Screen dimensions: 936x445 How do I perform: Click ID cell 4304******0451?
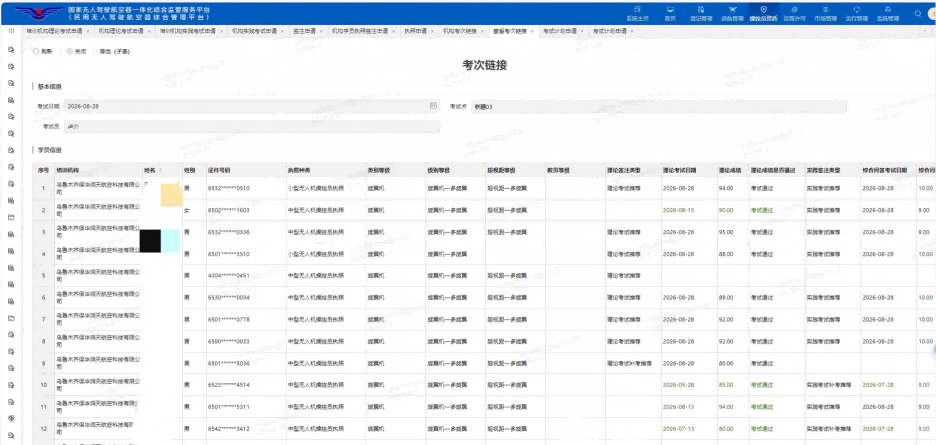point(228,276)
